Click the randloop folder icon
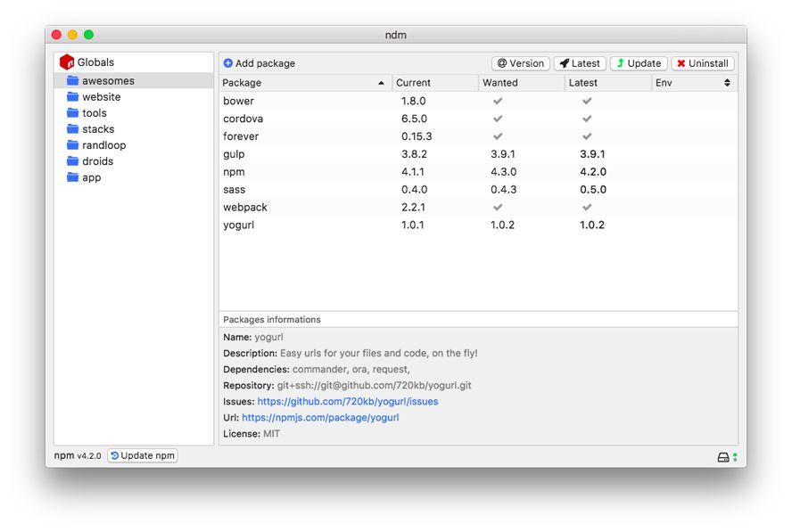Viewport: 792px width, 532px height. 73,145
